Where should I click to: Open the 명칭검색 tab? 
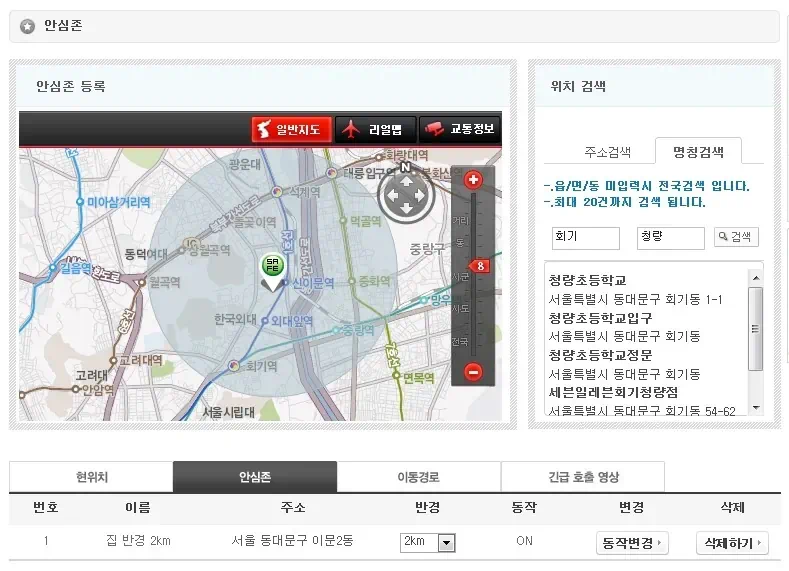tap(698, 151)
